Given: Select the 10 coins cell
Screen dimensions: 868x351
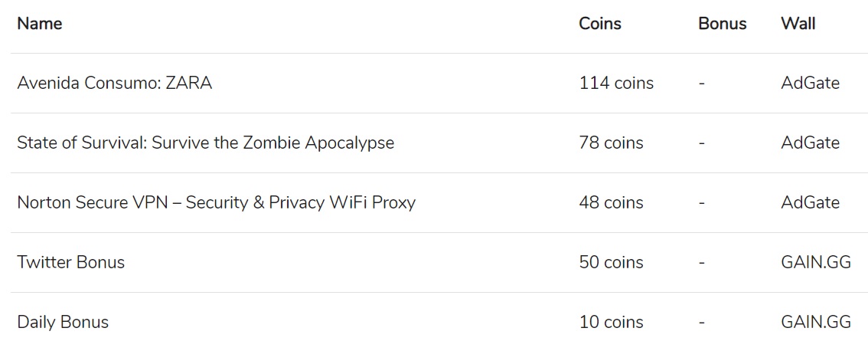Looking at the screenshot, I should [x=612, y=323].
